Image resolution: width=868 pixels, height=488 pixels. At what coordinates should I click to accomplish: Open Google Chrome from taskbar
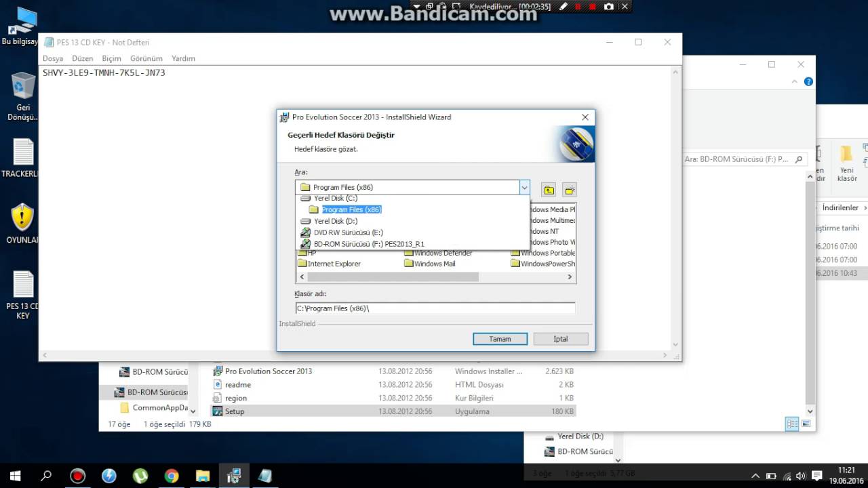click(172, 476)
